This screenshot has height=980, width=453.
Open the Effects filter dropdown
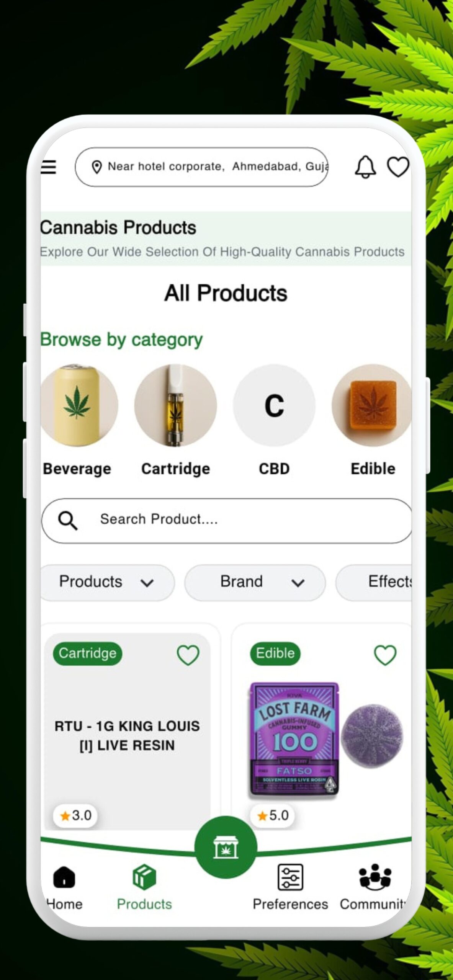click(374, 582)
